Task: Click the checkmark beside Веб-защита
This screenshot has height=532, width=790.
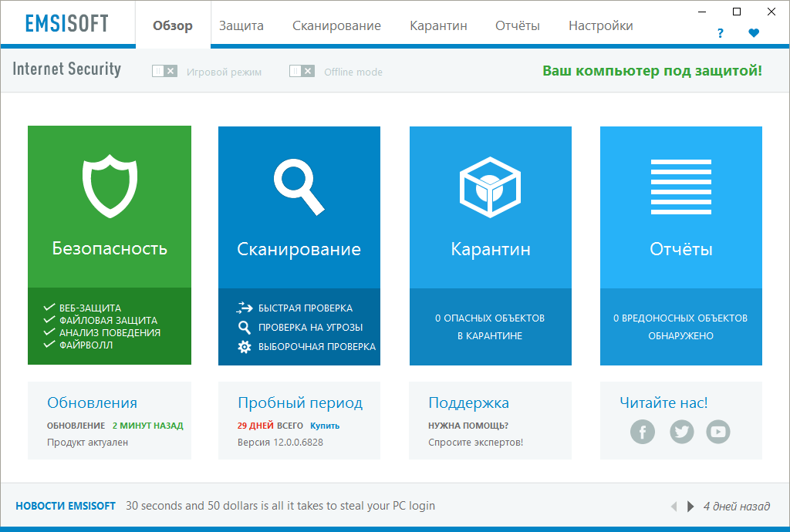Action: point(49,307)
